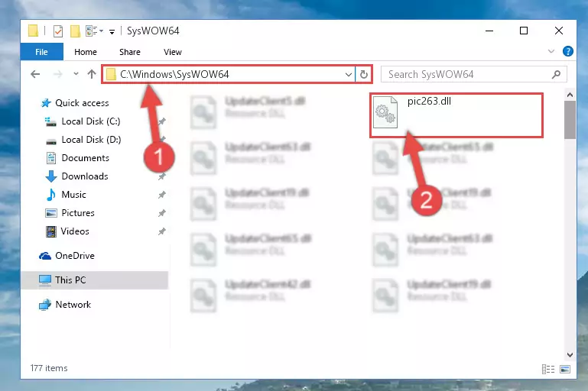Click the search magnifier icon
This screenshot has height=391, width=588.
pos(556,75)
